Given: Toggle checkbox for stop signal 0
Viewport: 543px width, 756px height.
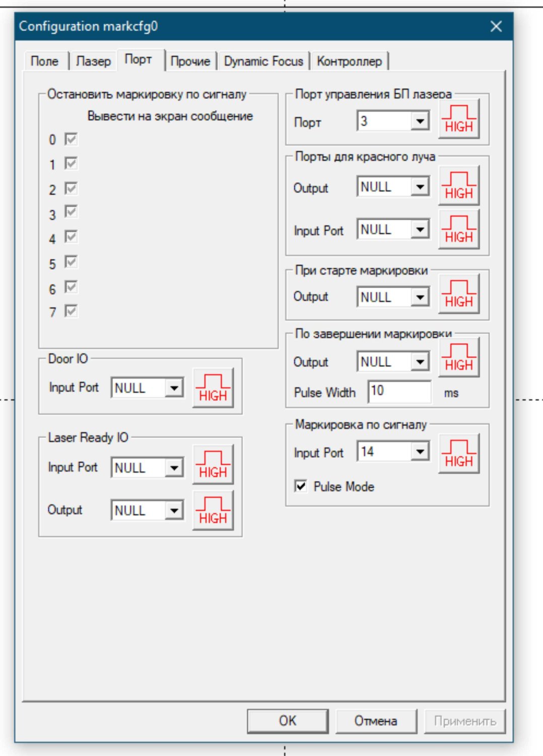Looking at the screenshot, I should pyautogui.click(x=71, y=139).
